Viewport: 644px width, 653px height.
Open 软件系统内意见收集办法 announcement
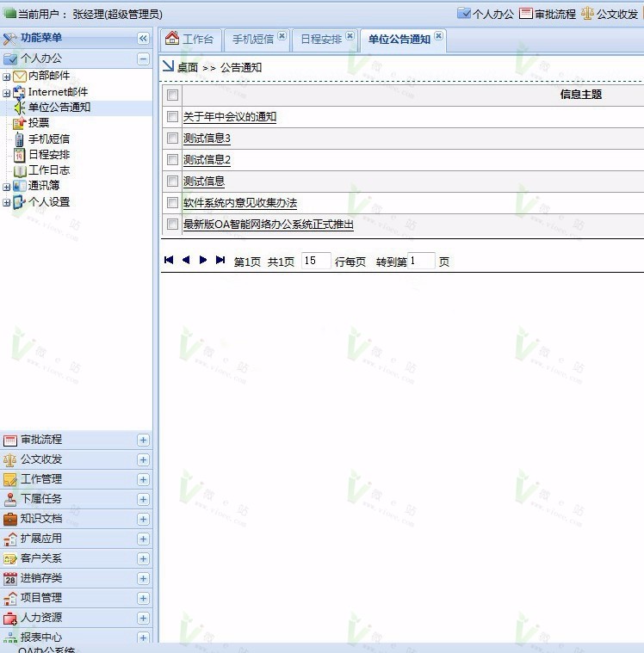click(240, 203)
